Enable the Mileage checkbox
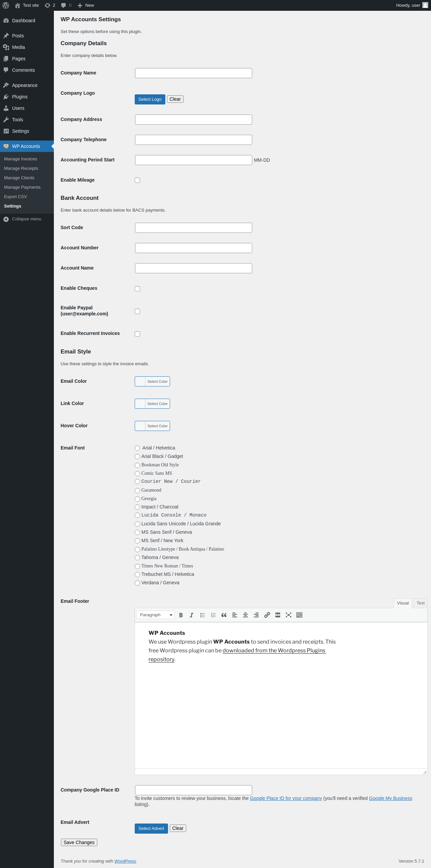The height and width of the screenshot is (868, 431). click(x=137, y=180)
